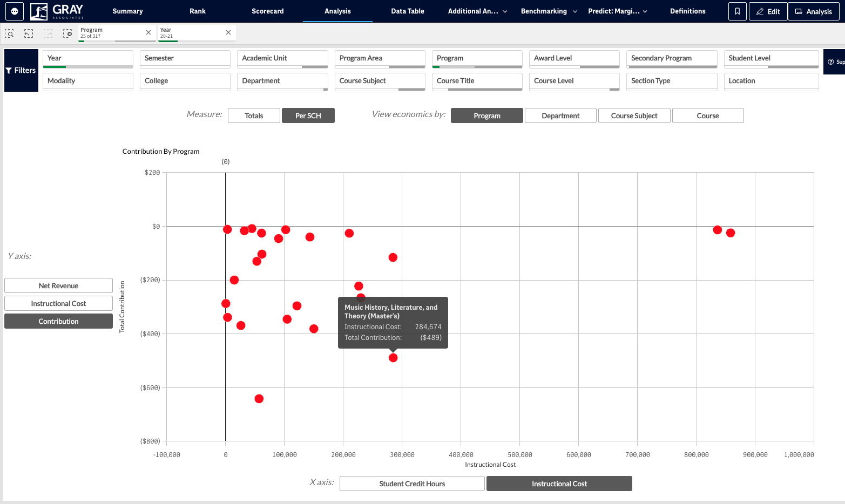Click the Support help icon
Viewport: 845px width, 504px height.
pos(834,62)
